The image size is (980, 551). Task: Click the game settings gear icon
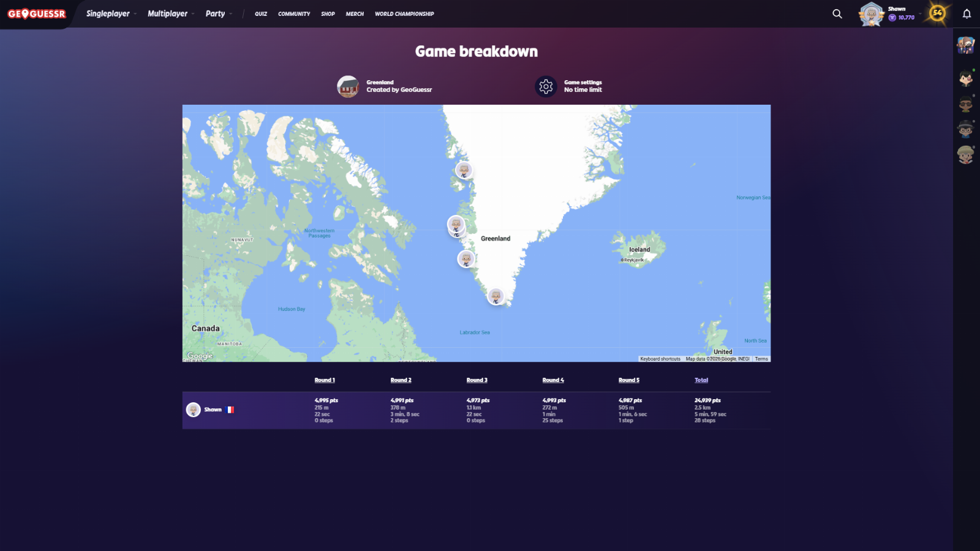pos(546,86)
